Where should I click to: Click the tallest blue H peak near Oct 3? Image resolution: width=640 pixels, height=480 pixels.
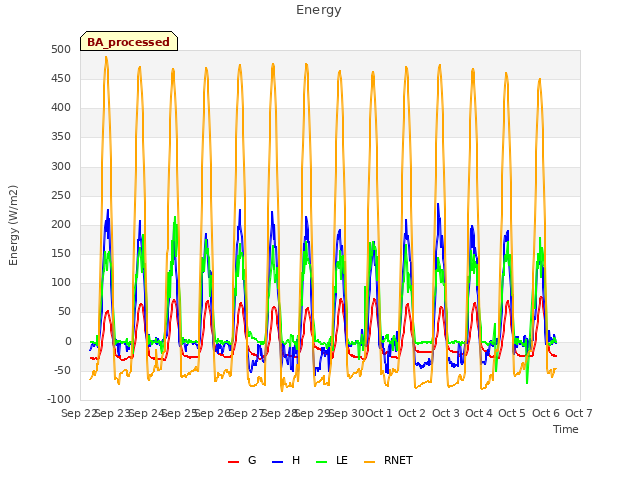tap(438, 204)
